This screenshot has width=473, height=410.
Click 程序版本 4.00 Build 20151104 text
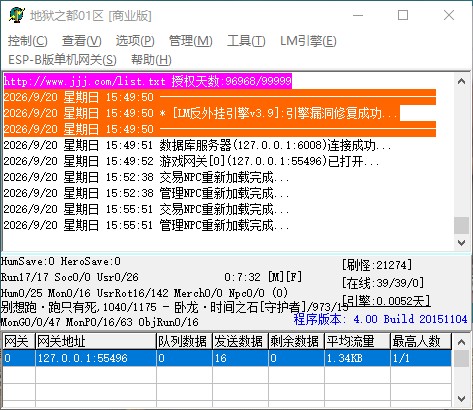(380, 319)
